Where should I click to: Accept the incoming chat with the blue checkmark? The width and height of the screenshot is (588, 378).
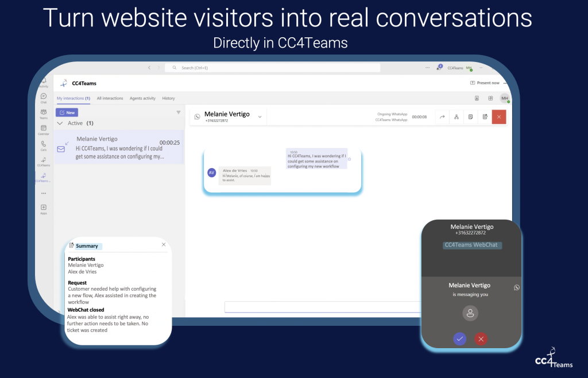coord(459,339)
